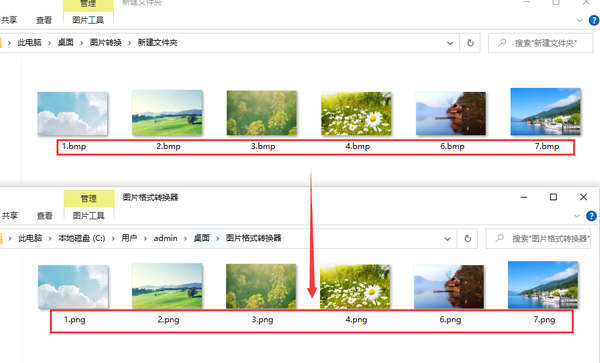Select 2.bmp green meadow thumbnail
Image resolution: width=600 pixels, height=363 pixels.
click(x=167, y=113)
